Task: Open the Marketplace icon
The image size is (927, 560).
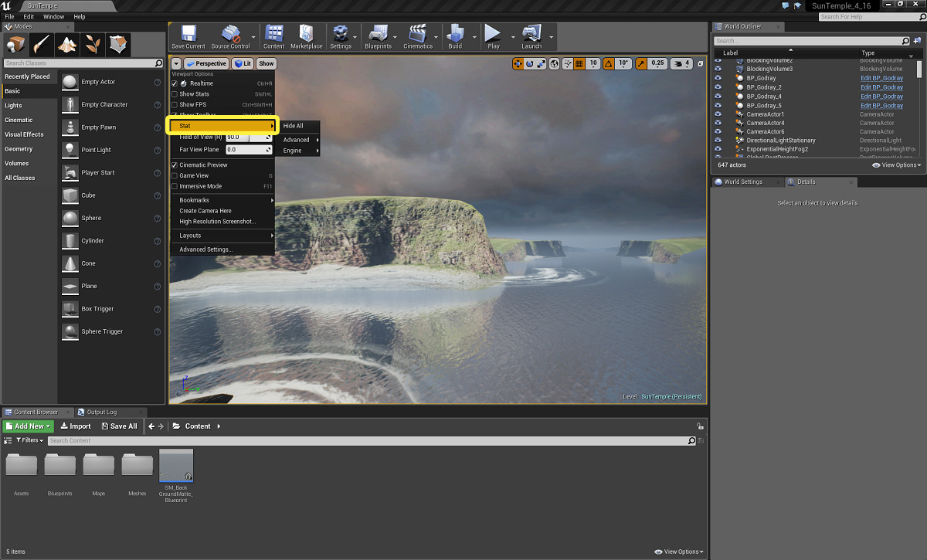Action: coord(306,36)
